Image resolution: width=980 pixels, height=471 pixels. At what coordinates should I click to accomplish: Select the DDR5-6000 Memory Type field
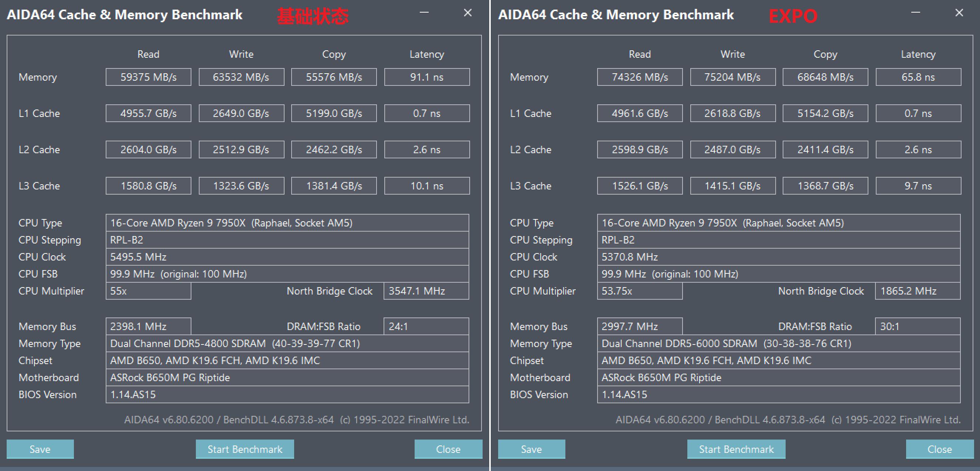pos(778,343)
